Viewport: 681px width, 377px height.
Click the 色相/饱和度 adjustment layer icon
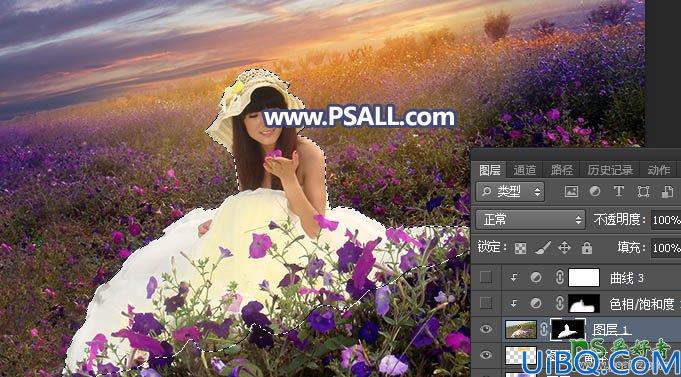536,303
